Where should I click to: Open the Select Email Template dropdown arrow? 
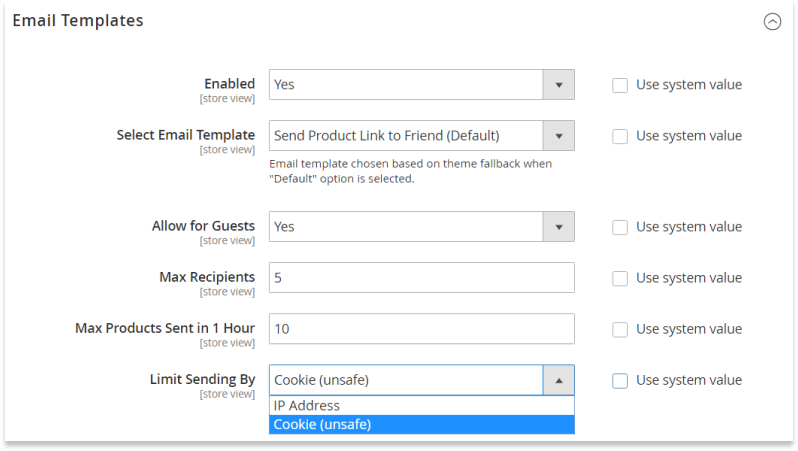559,135
